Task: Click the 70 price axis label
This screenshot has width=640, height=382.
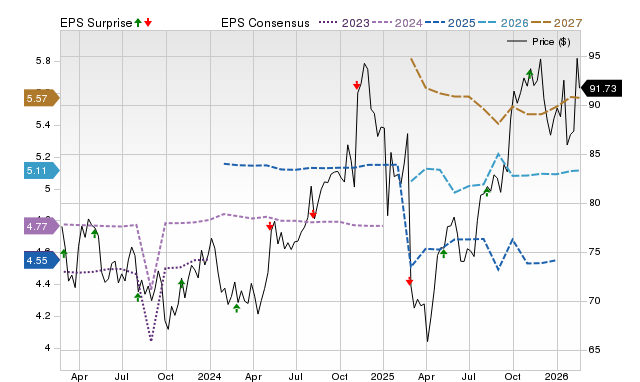Action: pos(594,301)
